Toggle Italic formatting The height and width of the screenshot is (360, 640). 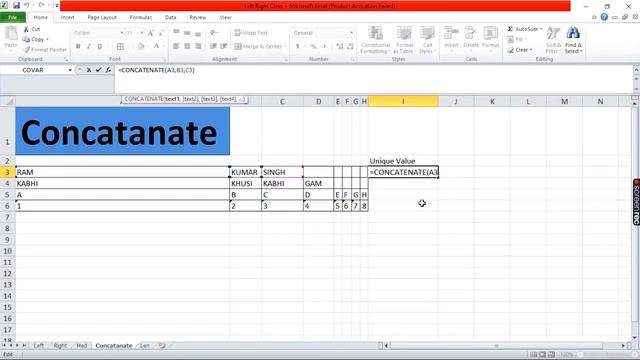tap(89, 47)
